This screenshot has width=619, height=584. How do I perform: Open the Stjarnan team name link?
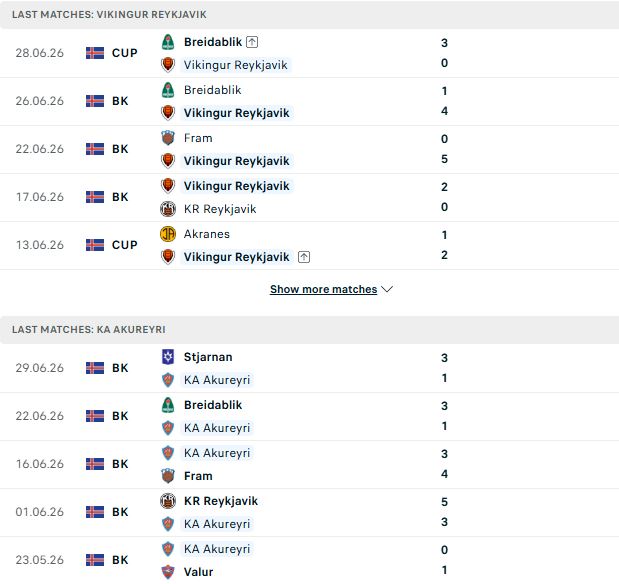tap(208, 357)
